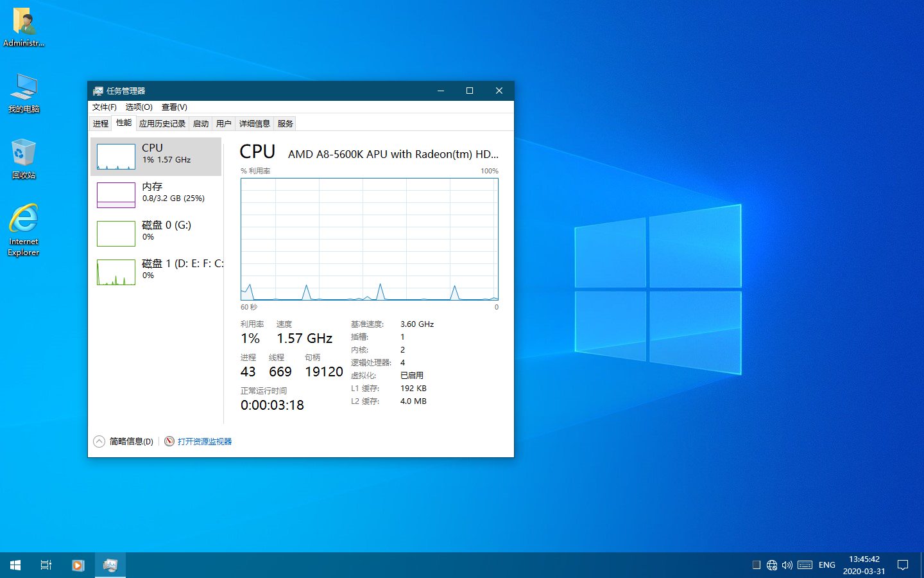924x578 pixels.
Task: Switch to the 用户 tab
Action: click(224, 124)
